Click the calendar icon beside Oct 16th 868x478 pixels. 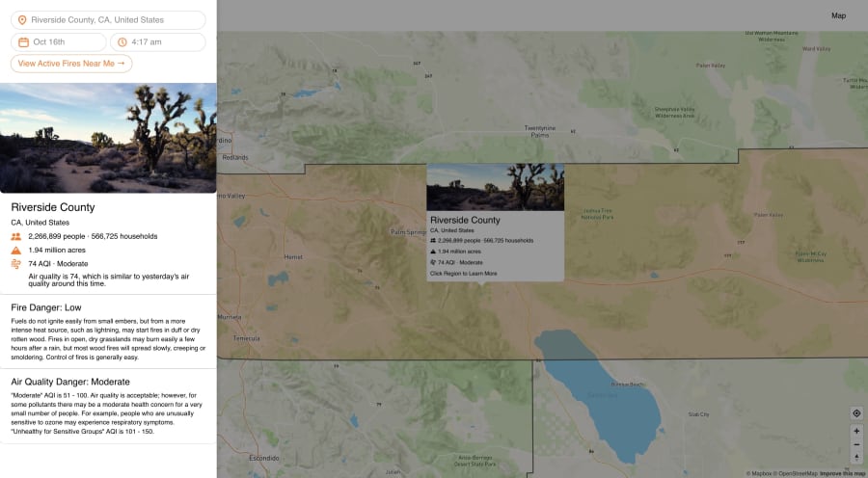(23, 42)
